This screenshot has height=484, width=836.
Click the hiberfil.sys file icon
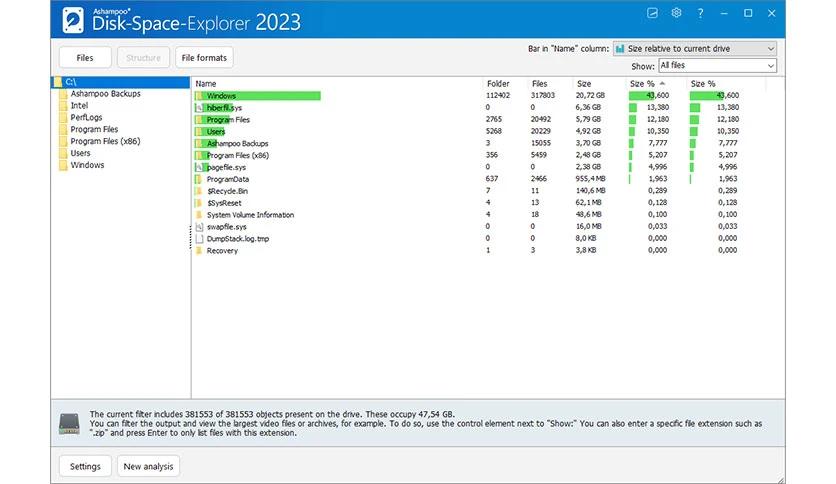coord(199,107)
